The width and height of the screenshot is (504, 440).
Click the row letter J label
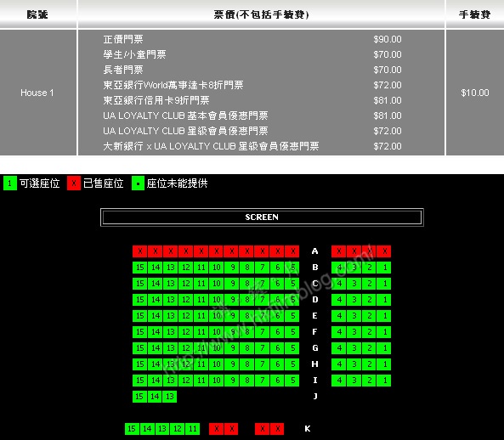(315, 397)
